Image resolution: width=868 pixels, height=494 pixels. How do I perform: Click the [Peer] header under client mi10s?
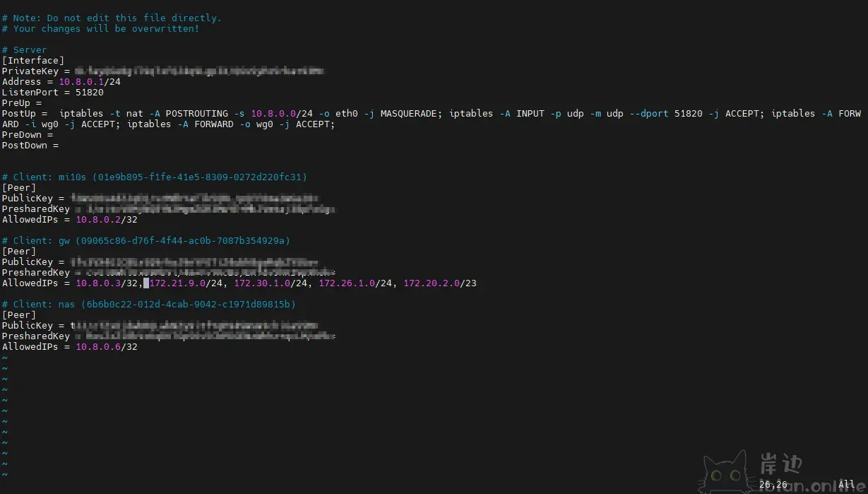pyautogui.click(x=19, y=187)
